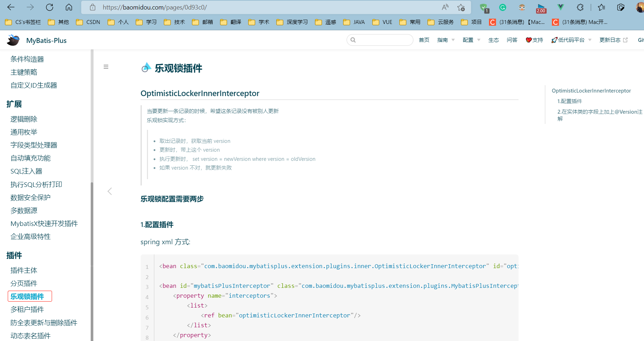The width and height of the screenshot is (644, 341).
Task: Open the CSDN bookmark folder
Action: tap(88, 22)
